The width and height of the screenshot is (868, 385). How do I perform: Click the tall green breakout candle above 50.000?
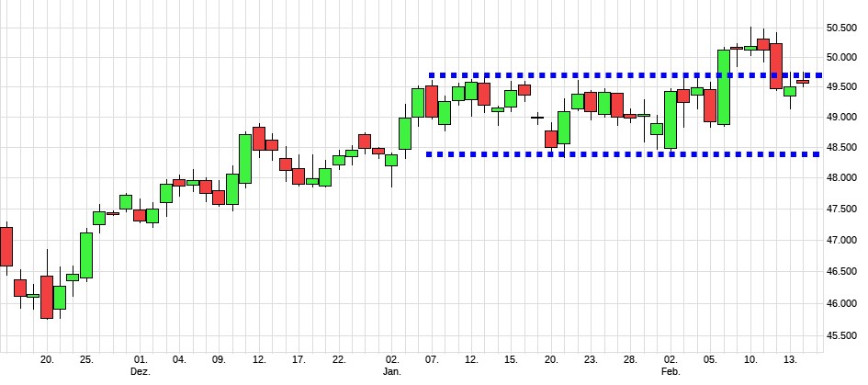click(724, 87)
